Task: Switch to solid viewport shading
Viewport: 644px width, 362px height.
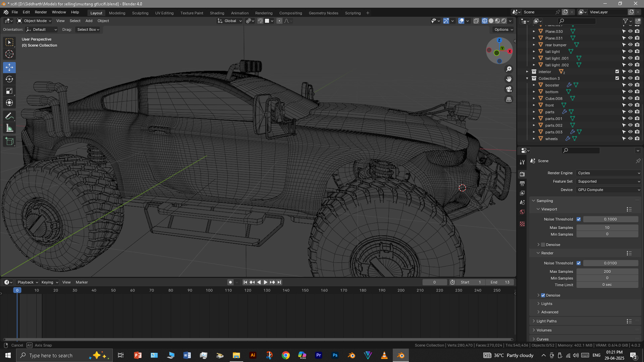Action: (491, 21)
